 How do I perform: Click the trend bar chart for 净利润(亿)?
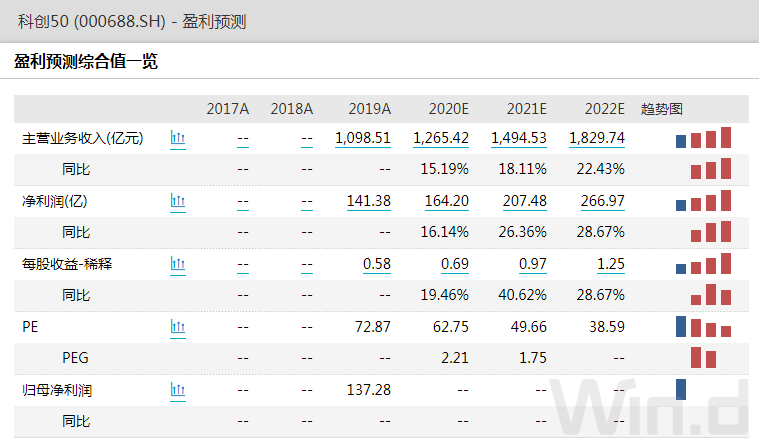coord(703,200)
